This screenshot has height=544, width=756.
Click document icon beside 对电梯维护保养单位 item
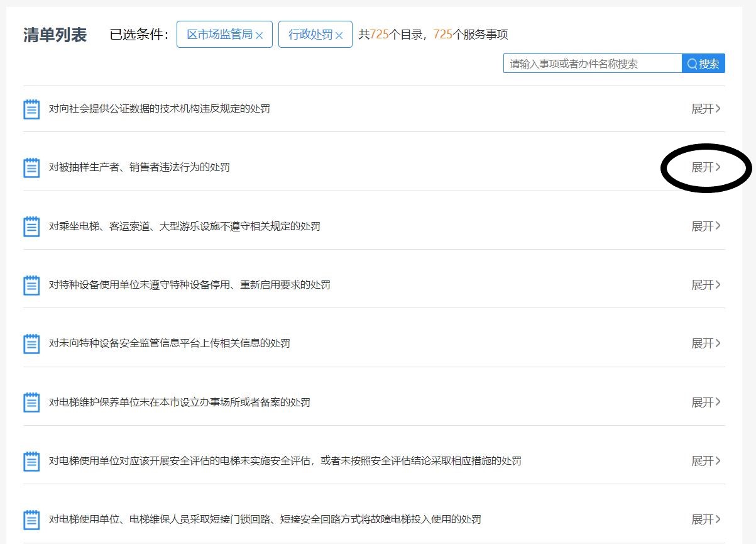click(x=31, y=402)
